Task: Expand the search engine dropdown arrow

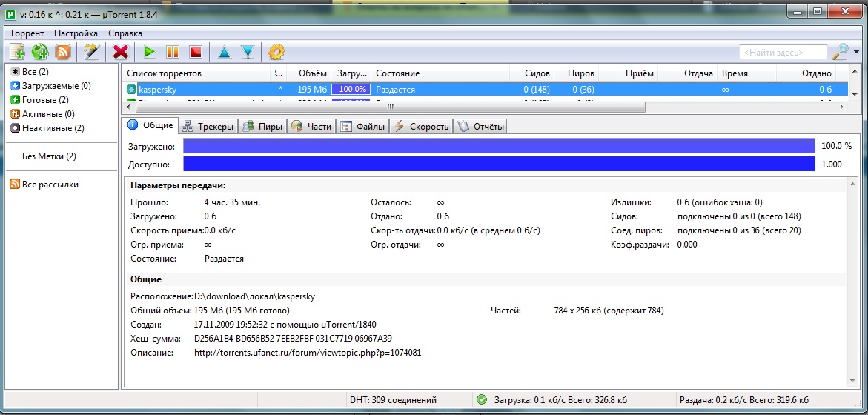Action: coord(857,52)
